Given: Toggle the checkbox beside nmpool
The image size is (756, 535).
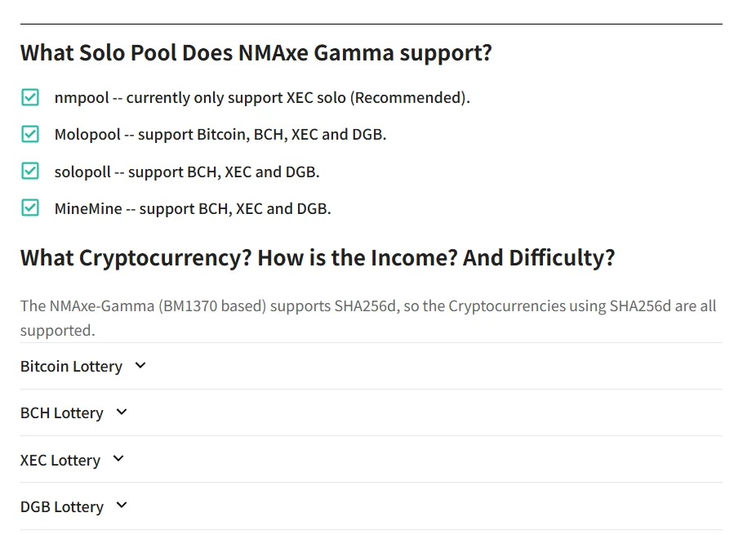Looking at the screenshot, I should 30,98.
